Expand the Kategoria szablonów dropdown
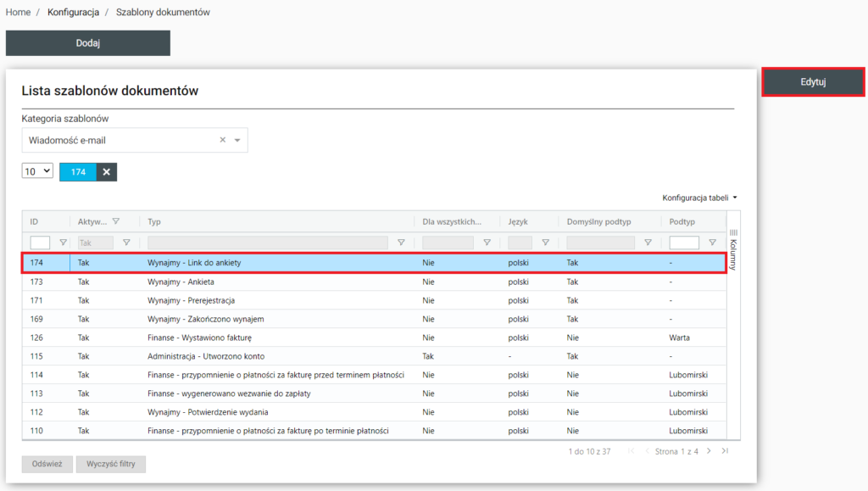 (237, 140)
